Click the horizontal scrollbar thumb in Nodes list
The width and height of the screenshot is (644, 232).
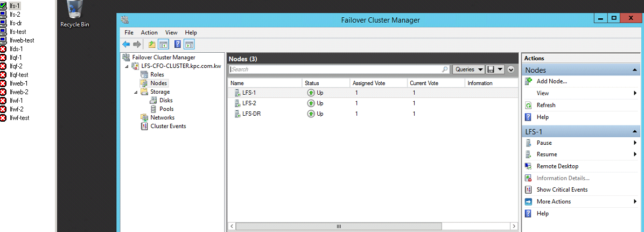tap(339, 226)
